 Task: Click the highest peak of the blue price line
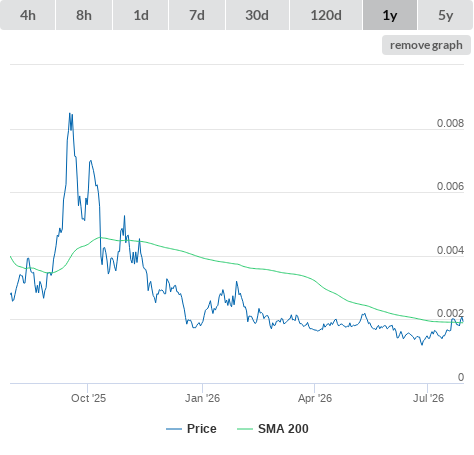pyautogui.click(x=70, y=114)
